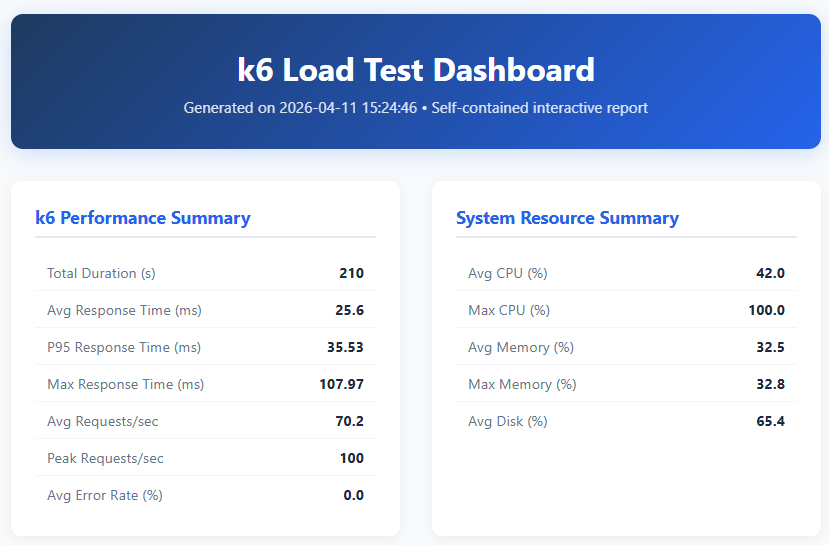Select the P95 Response Time (ms) label

point(124,347)
